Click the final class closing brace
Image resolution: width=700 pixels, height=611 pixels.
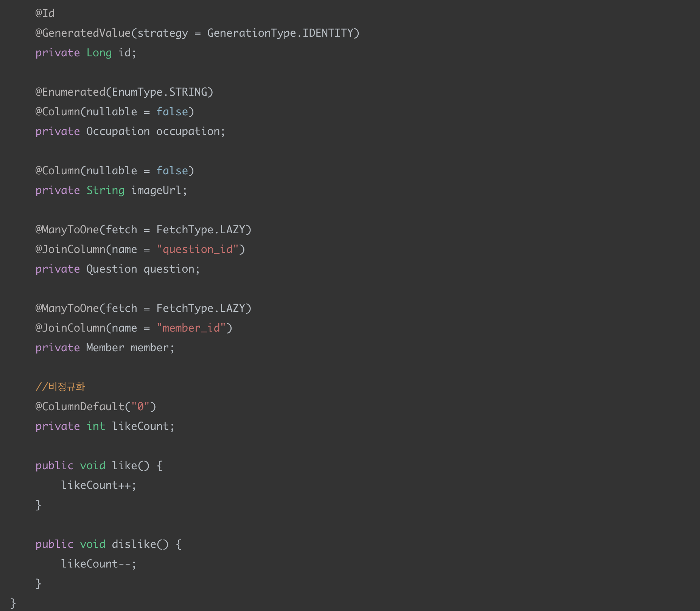(13, 603)
